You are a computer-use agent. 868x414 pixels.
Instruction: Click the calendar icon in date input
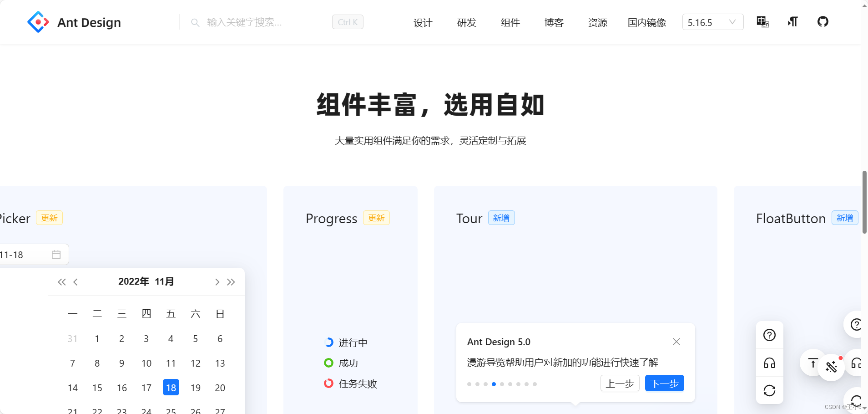pos(56,255)
